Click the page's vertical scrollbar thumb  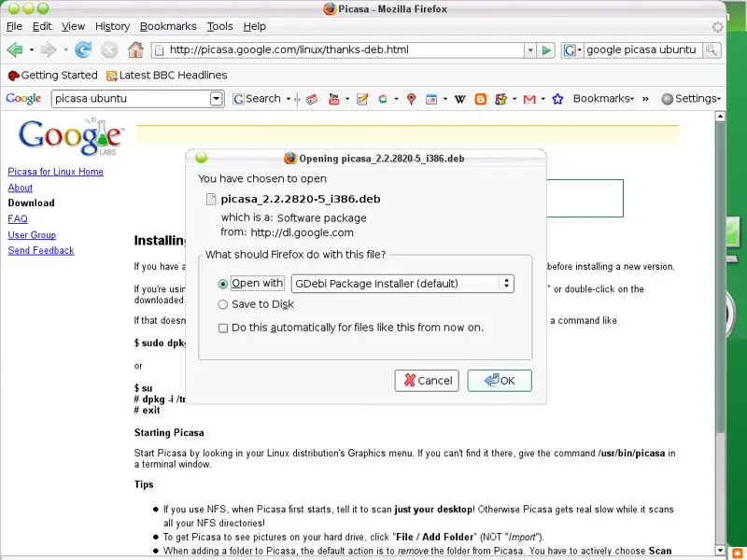(x=720, y=276)
